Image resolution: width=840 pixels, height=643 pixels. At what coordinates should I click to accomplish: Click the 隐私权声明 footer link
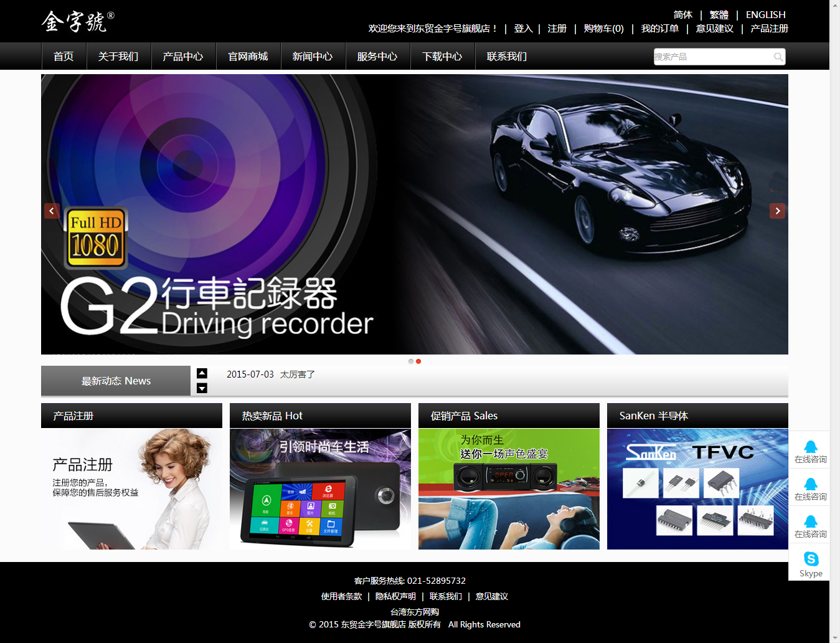(395, 597)
